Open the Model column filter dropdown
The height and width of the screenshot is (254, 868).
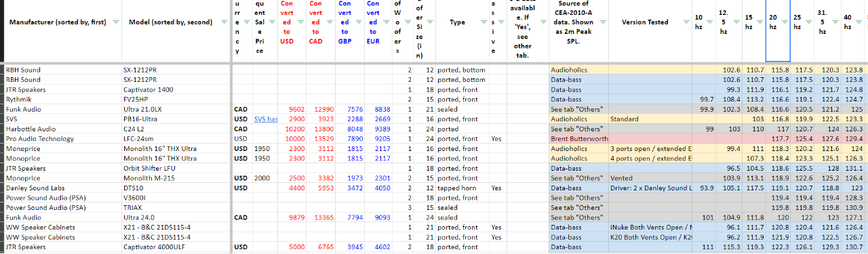(x=225, y=22)
